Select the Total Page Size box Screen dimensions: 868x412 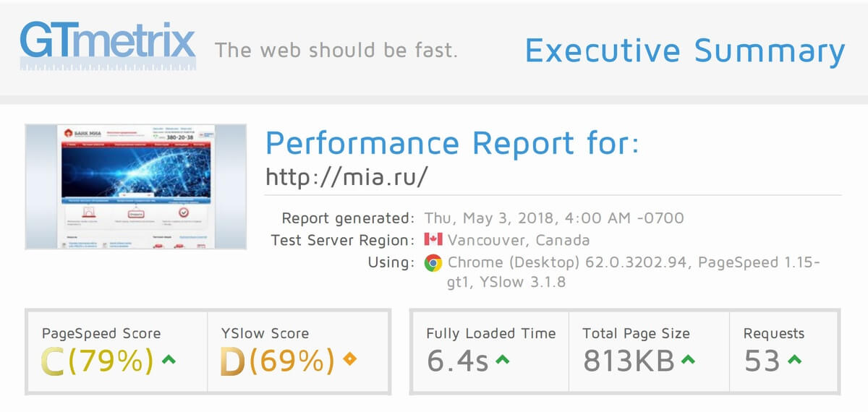pos(649,352)
